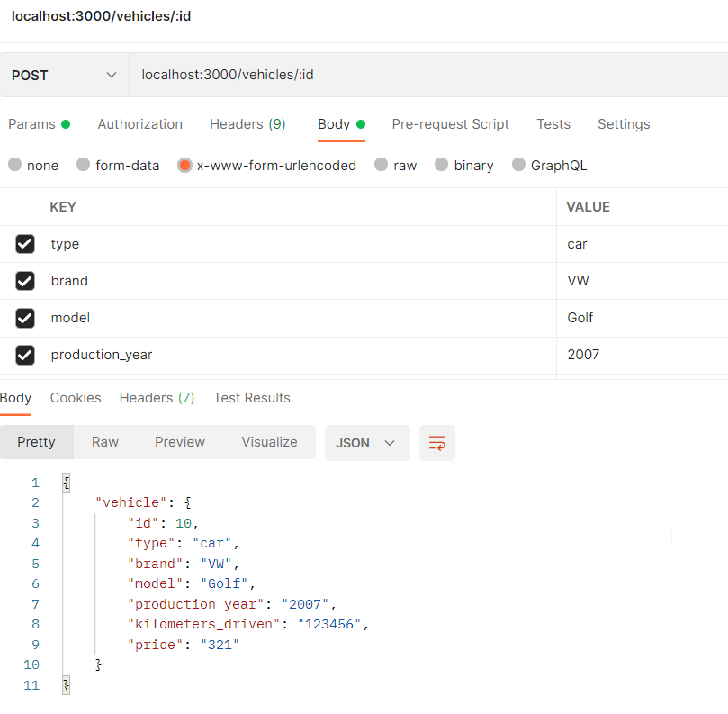
Task: Open the request Headers (9) tab
Action: click(247, 124)
